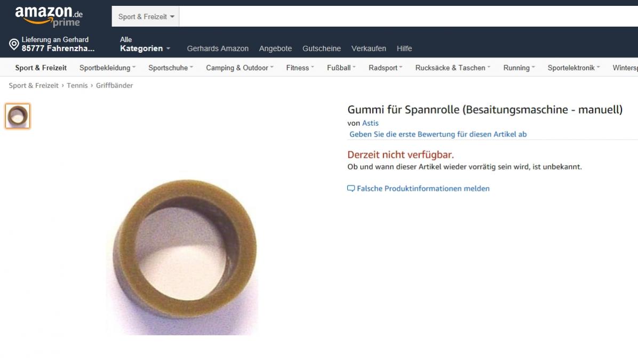638x364 pixels.
Task: Open the Fitness category menu
Action: pos(300,68)
